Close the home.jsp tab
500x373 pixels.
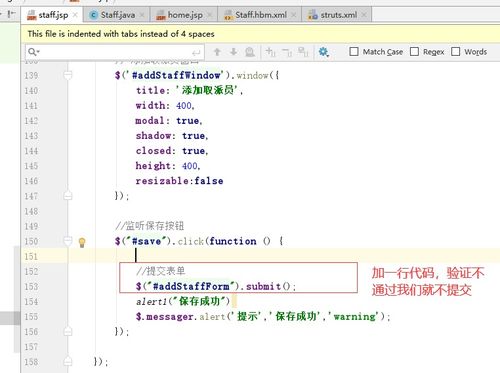210,15
